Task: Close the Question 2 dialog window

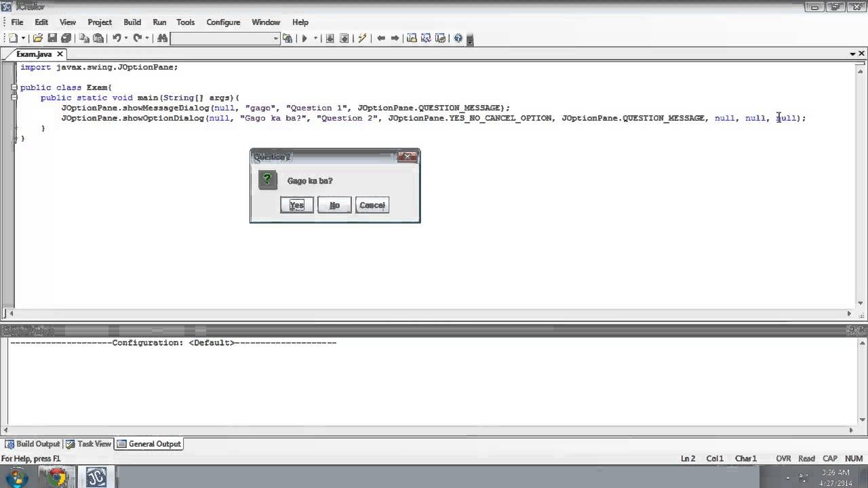Action: 407,157
